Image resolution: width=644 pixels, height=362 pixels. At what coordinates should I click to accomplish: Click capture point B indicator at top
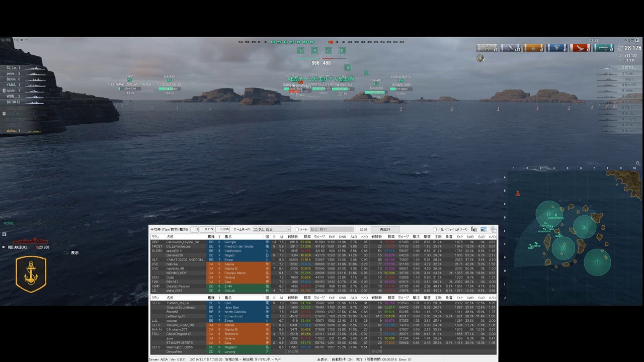tap(315, 51)
